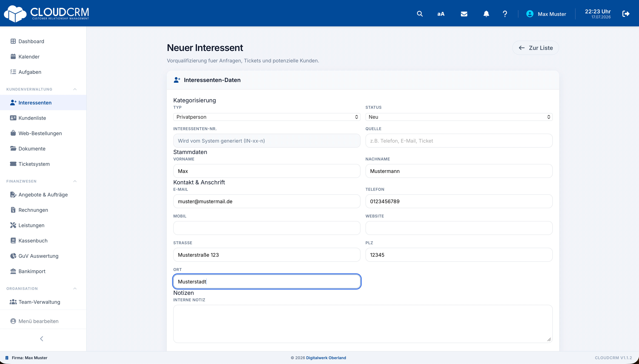
Task: Click the user avatar icon
Action: click(x=530, y=14)
